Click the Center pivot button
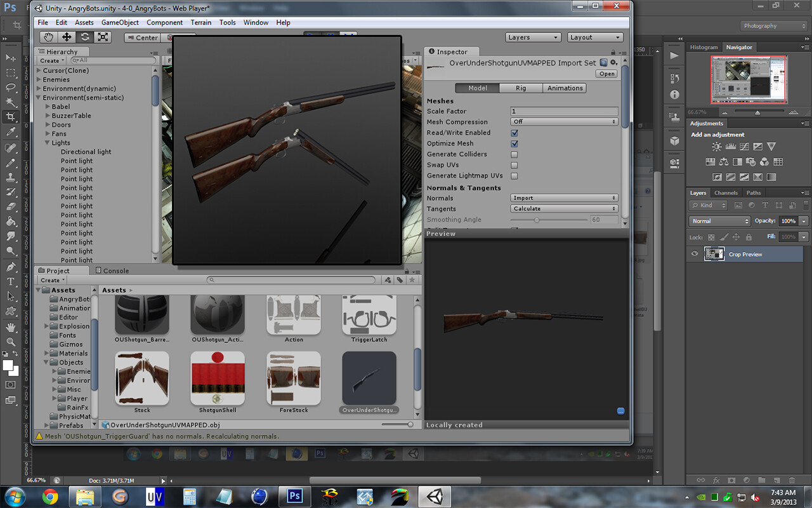Screen dimensions: 812x508 142,38
